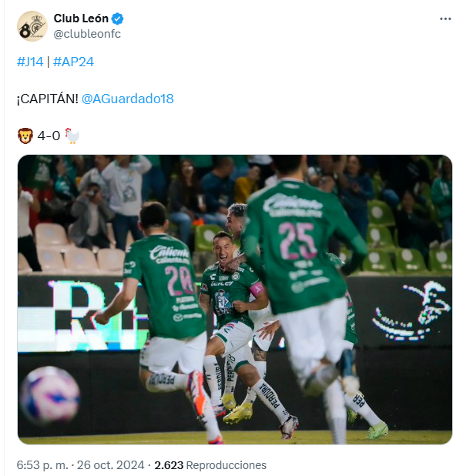Click the 26 oct. 2024 date
This screenshot has width=463, height=476.
coord(110,465)
